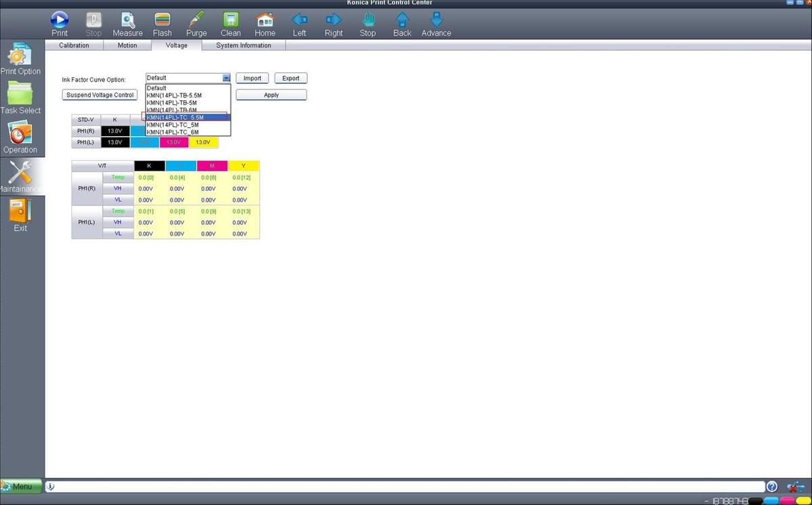This screenshot has width=812, height=505.
Task: Open the green Menu button
Action: tap(22, 486)
